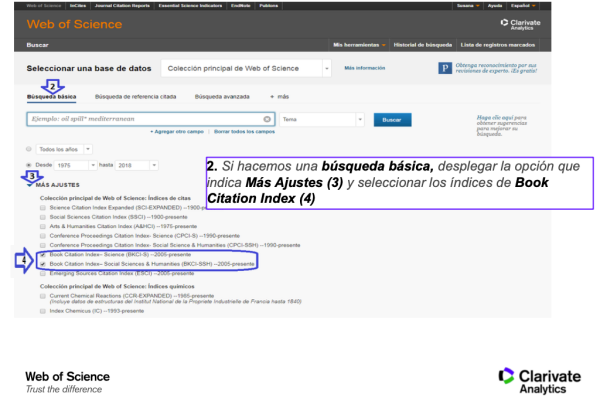Click the Web of Science top bar item
The width and height of the screenshot is (600, 401).
coord(44,6)
